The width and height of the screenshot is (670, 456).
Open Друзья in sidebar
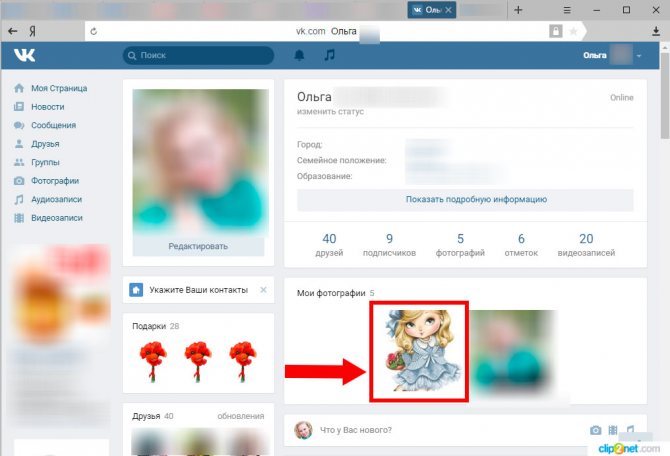point(45,144)
